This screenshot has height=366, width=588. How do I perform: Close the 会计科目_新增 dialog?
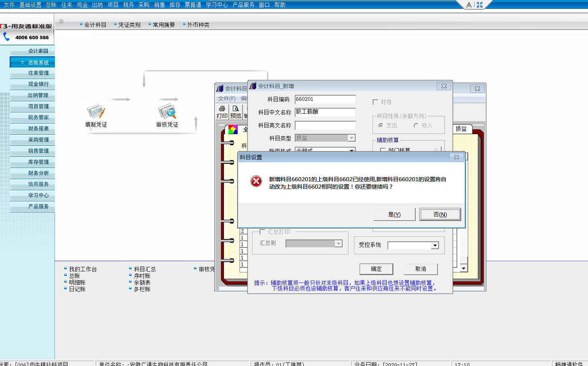444,86
